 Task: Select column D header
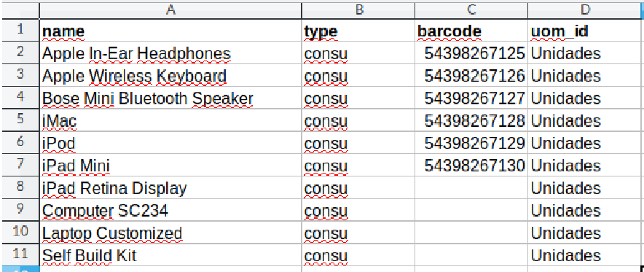coord(585,10)
